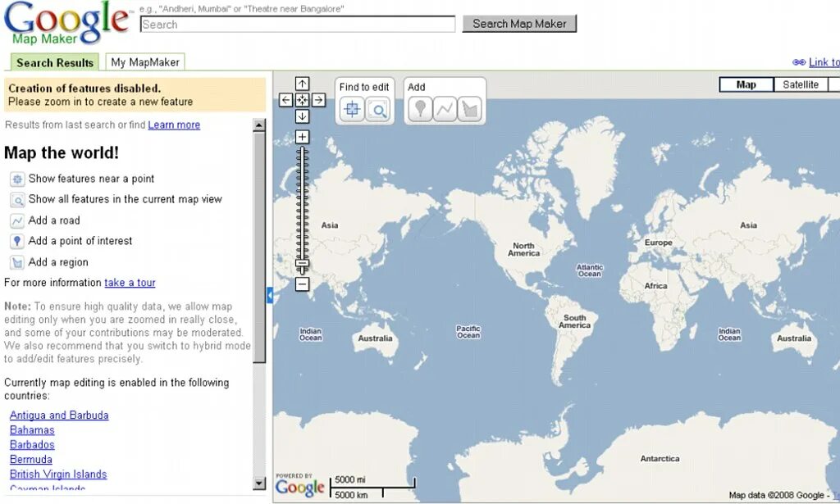Click the Powered by Google logo

[x=300, y=484]
